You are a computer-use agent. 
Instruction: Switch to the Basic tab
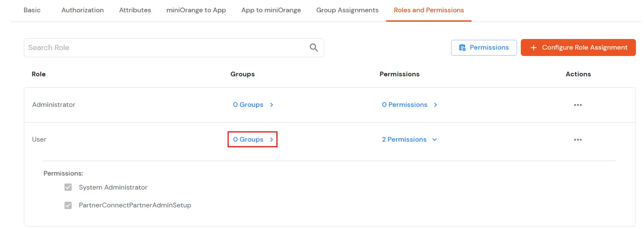point(32,10)
